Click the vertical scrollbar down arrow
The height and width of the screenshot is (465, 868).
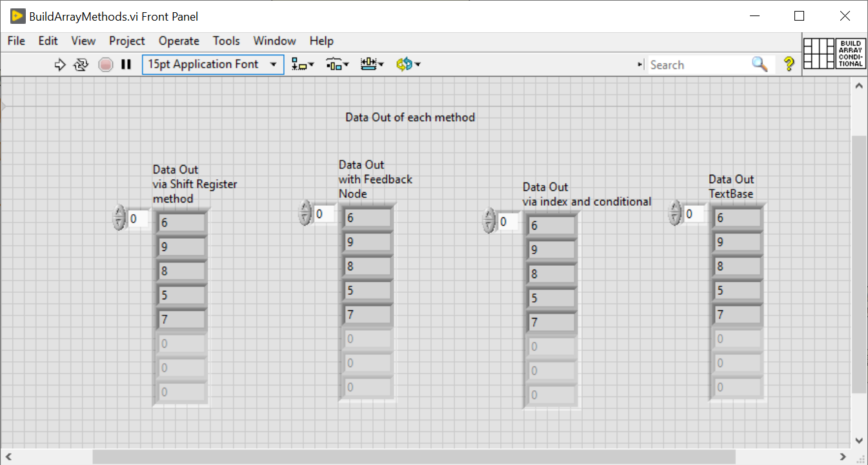tap(859, 440)
